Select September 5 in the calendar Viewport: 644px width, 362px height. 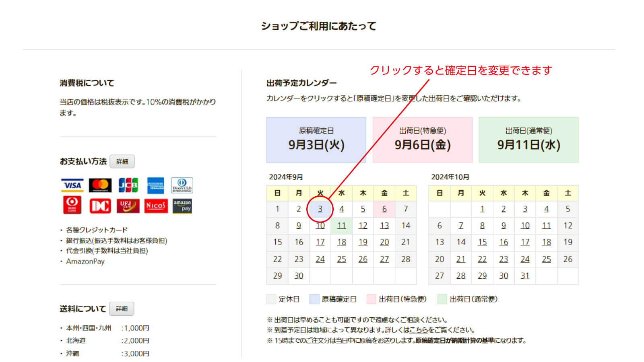(363, 209)
